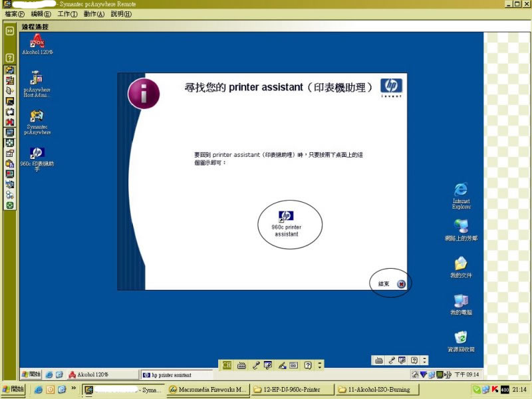Click the speaker volume icon in the remote tray
532x399 pixels.
pyautogui.click(x=448, y=374)
